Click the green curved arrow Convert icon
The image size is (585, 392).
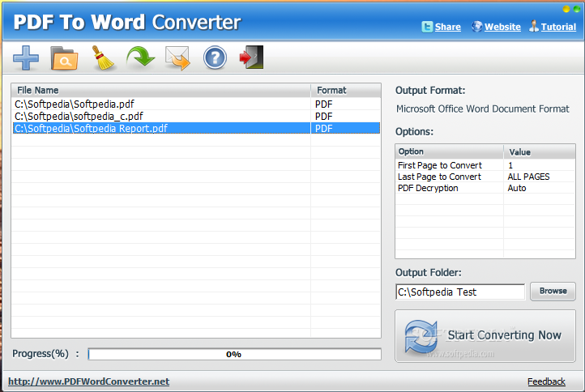(140, 58)
